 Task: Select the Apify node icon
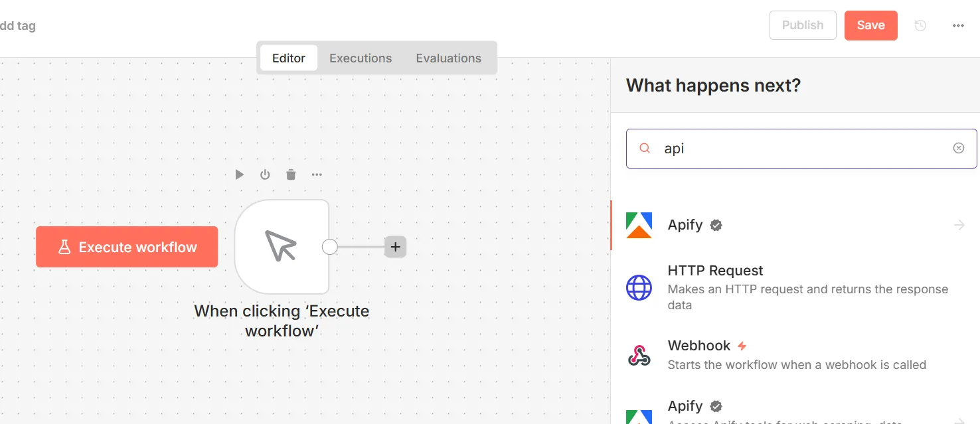(638, 225)
